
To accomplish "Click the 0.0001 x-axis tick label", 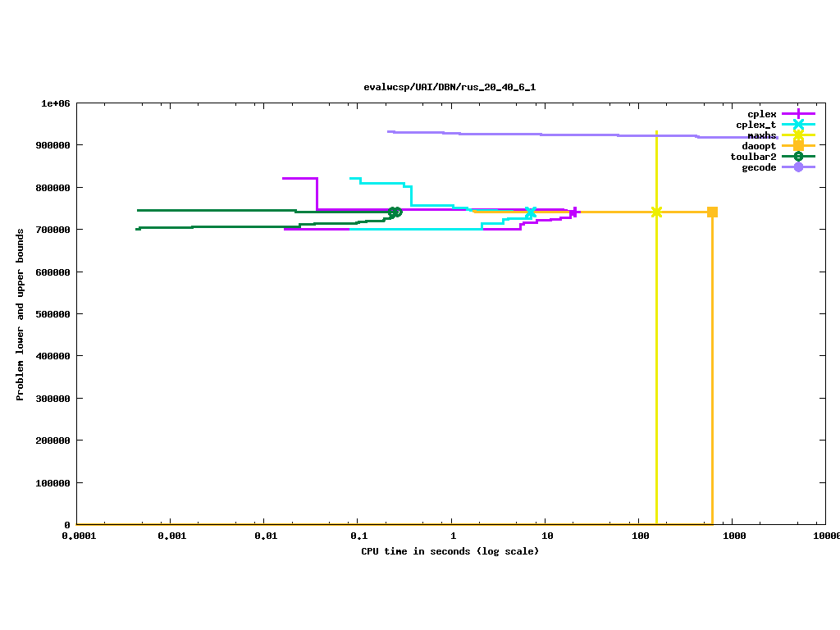I will [x=76, y=536].
